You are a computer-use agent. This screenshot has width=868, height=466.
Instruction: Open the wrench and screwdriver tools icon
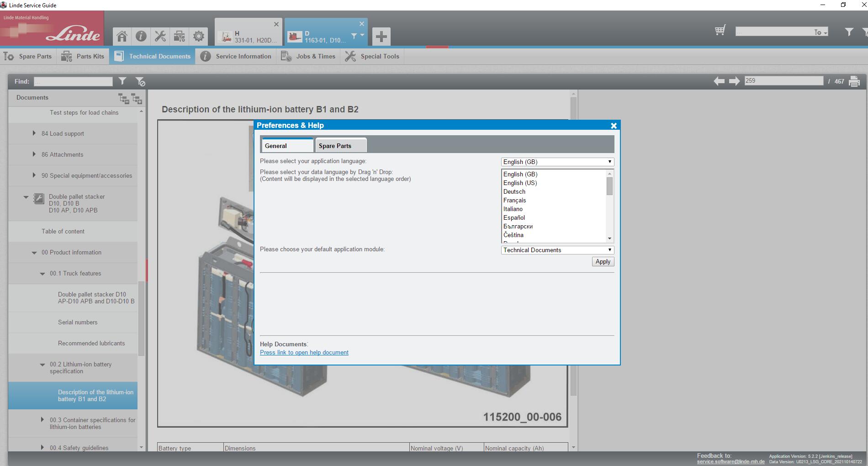pyautogui.click(x=160, y=36)
